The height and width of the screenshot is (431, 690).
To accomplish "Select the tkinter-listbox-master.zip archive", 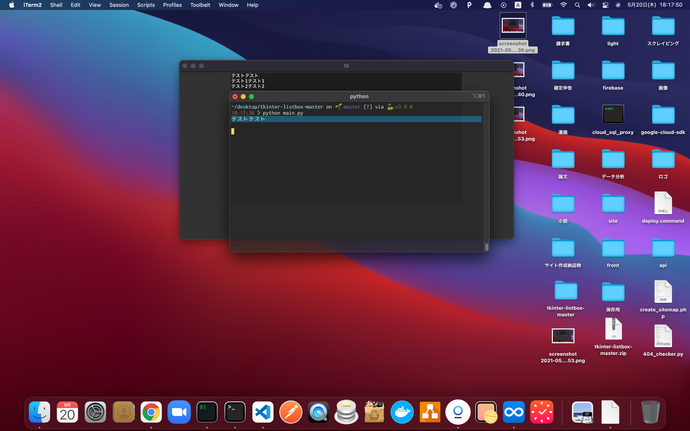I will [x=613, y=337].
